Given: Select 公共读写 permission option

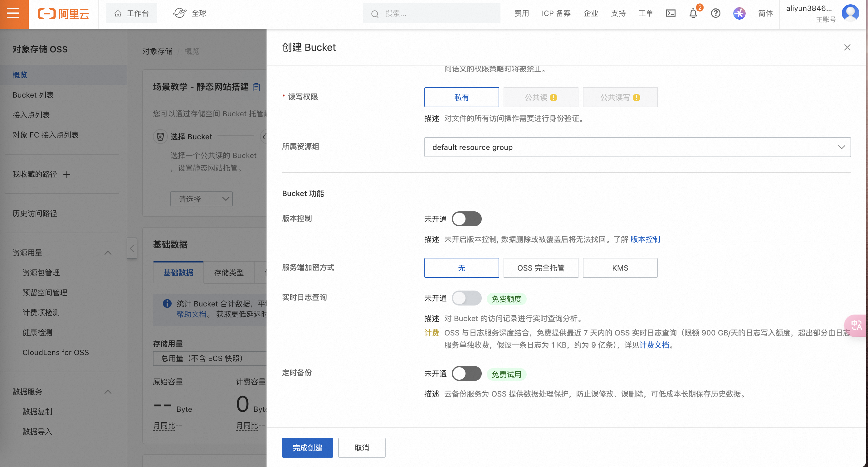Looking at the screenshot, I should 620,97.
